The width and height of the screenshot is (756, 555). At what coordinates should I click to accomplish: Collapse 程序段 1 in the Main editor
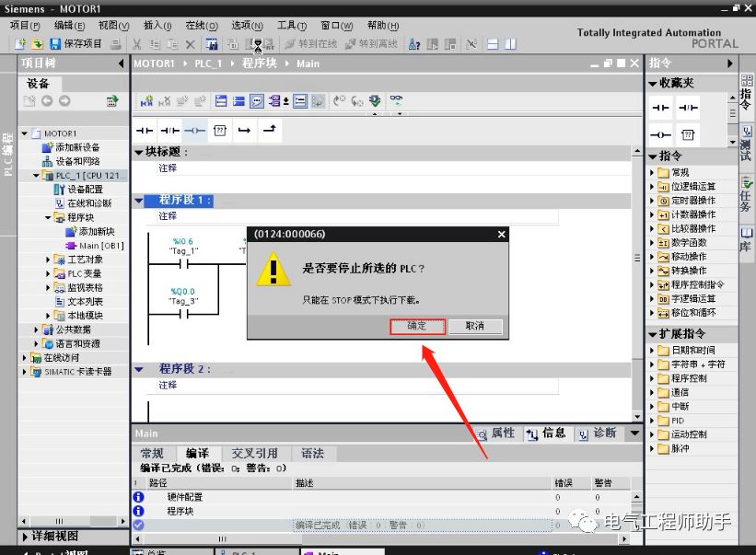pyautogui.click(x=140, y=200)
